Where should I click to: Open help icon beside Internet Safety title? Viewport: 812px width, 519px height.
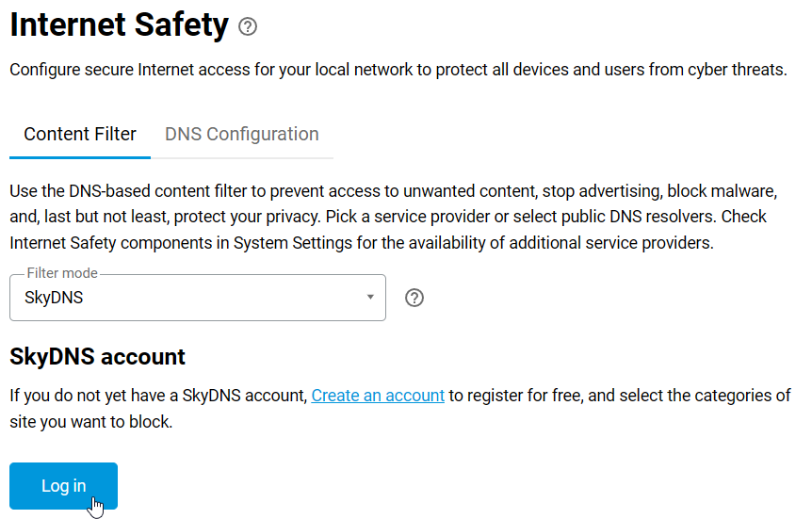tap(248, 26)
